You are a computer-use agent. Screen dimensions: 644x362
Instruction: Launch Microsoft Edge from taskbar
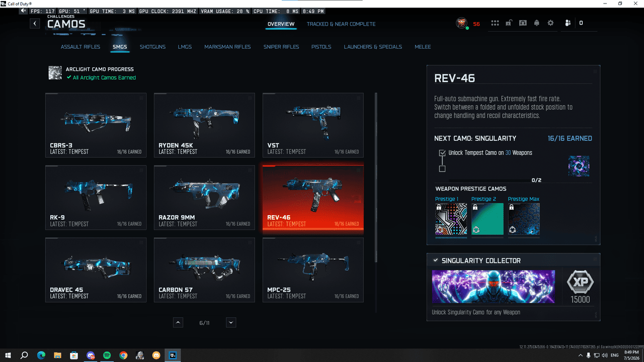(x=41, y=355)
